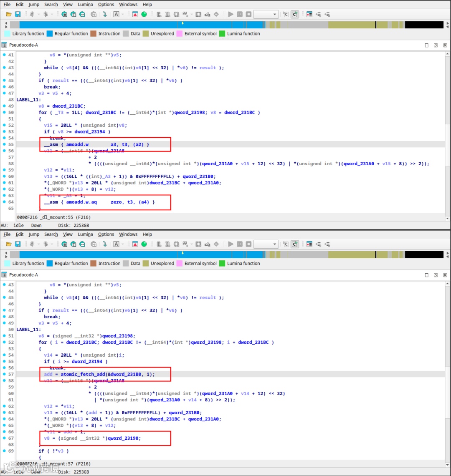Click the green circle icon in top toolbar

(x=144, y=14)
